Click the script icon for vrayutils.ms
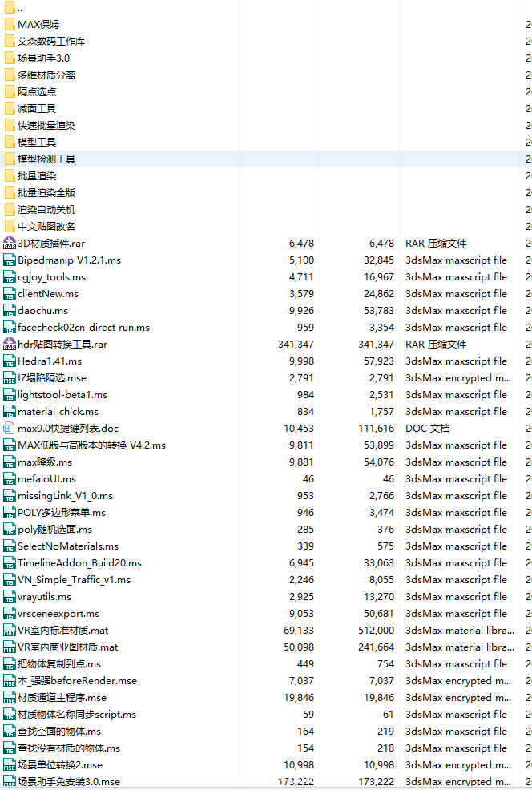The width and height of the screenshot is (532, 790). [x=10, y=597]
